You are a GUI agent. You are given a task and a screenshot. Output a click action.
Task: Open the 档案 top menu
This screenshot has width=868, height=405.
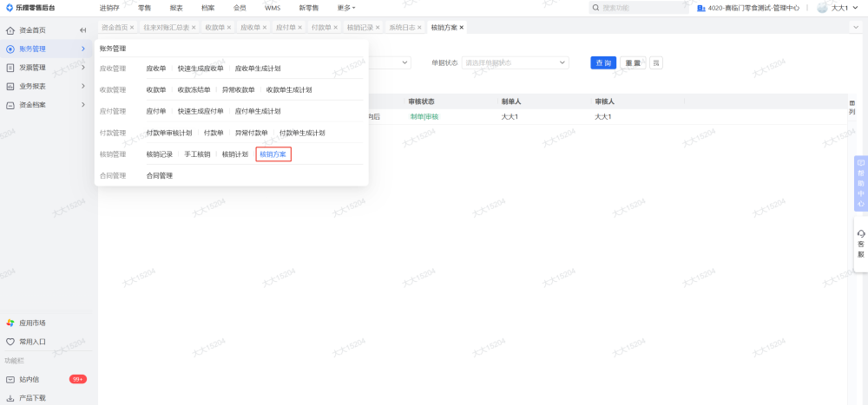(x=208, y=9)
